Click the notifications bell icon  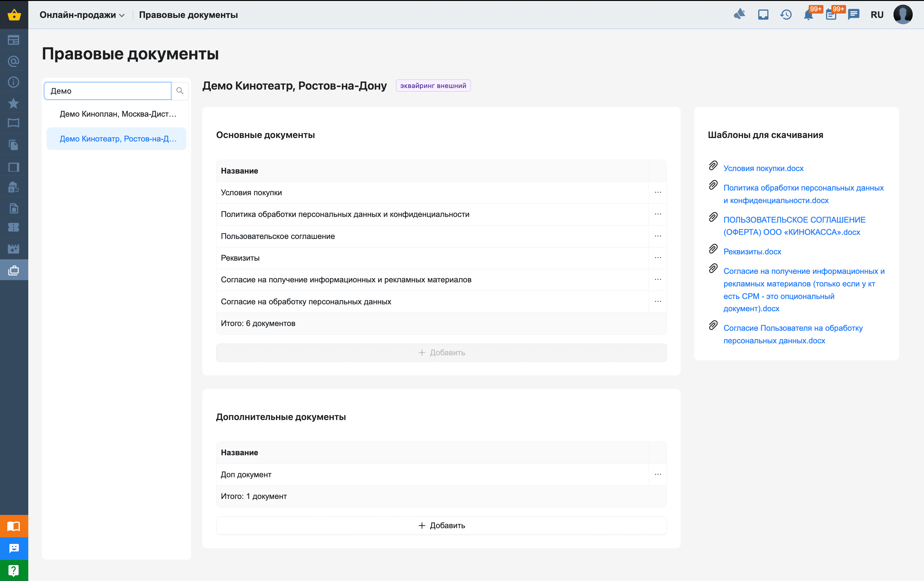pos(808,15)
